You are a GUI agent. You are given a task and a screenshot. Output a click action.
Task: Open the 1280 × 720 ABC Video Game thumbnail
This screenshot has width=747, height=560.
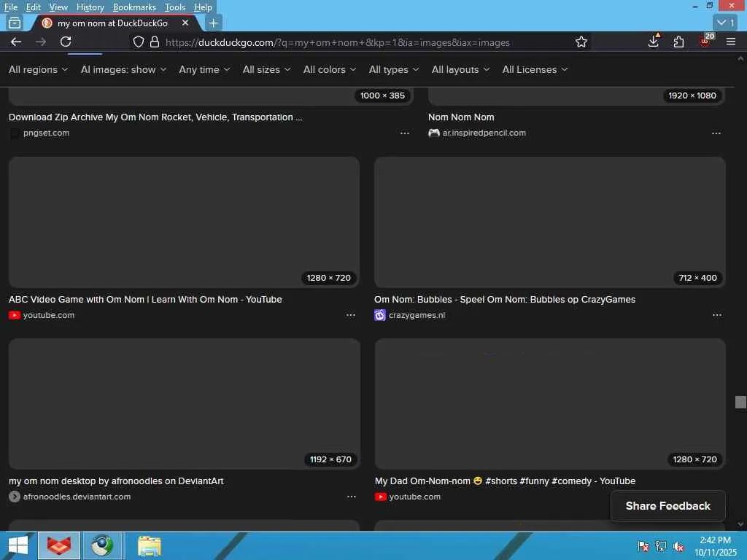(184, 222)
